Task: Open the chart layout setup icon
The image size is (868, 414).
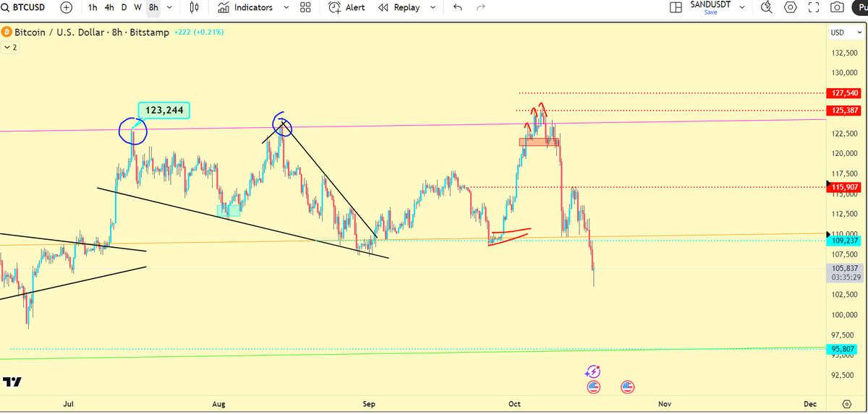Action: click(676, 7)
